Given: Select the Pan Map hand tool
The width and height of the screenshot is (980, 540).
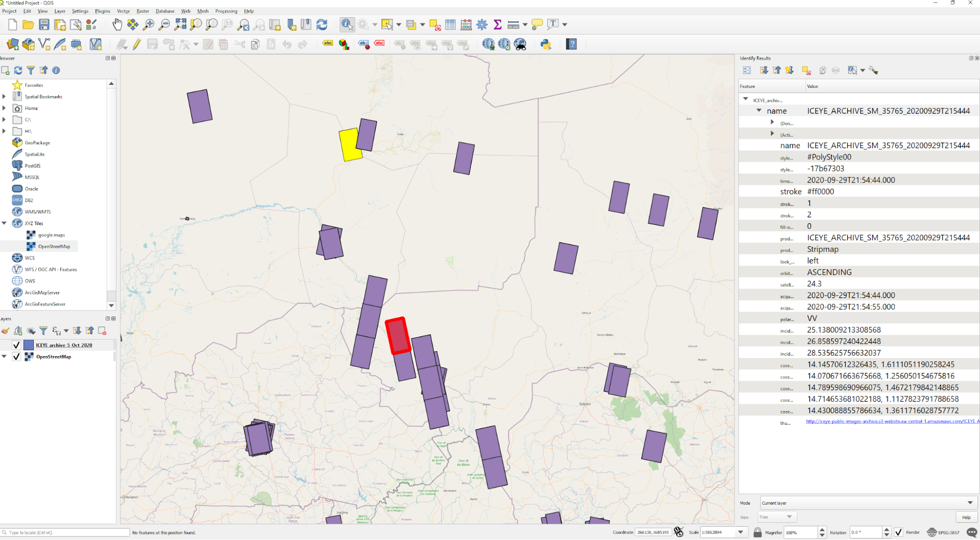Looking at the screenshot, I should pyautogui.click(x=117, y=25).
